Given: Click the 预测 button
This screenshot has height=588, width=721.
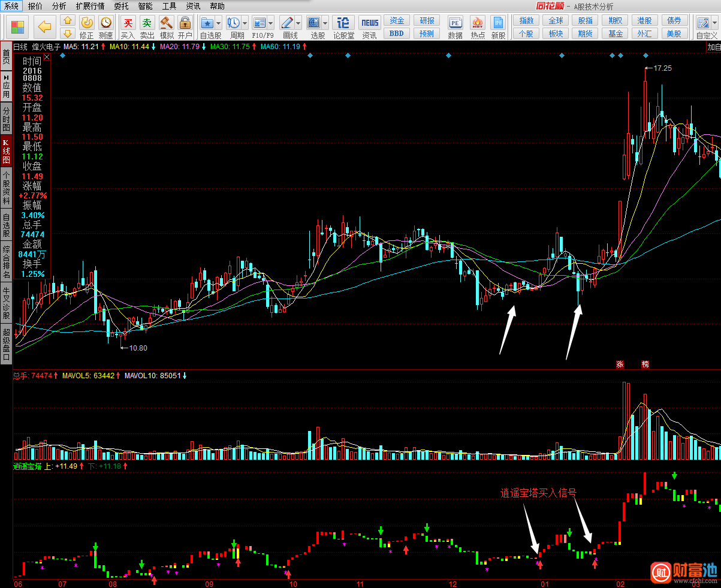Looking at the screenshot, I should [427, 34].
